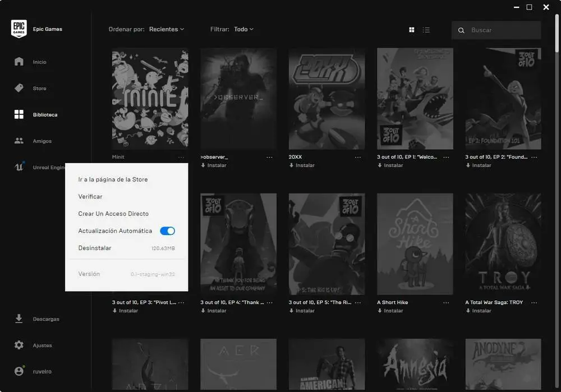Select Crear Un Acceso Directo
The width and height of the screenshot is (561, 392).
[x=113, y=214]
